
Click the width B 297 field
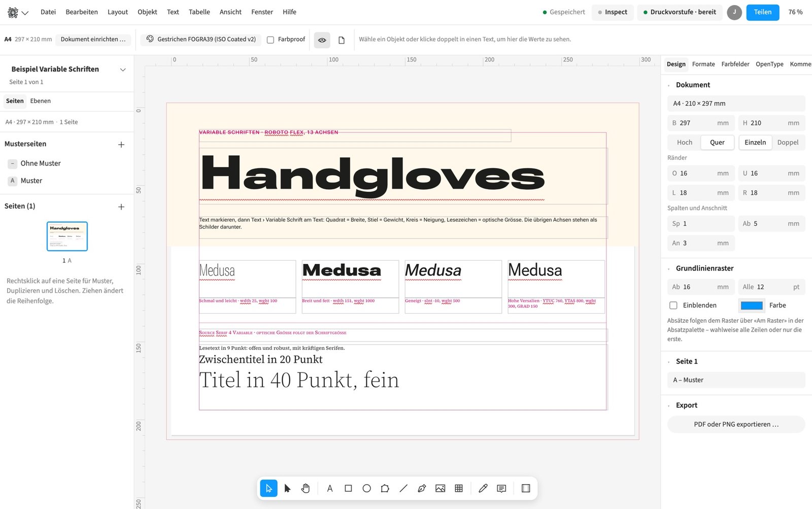tap(701, 123)
